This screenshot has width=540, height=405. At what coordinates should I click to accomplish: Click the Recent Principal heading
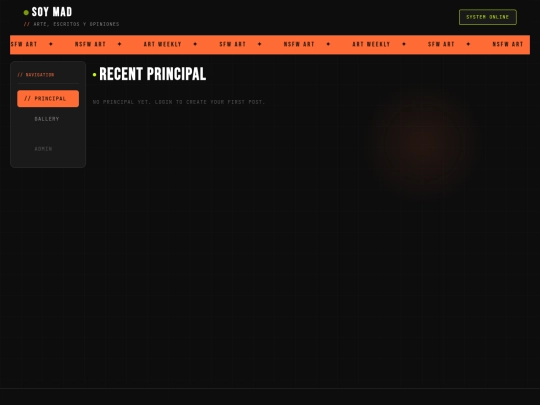click(x=153, y=74)
